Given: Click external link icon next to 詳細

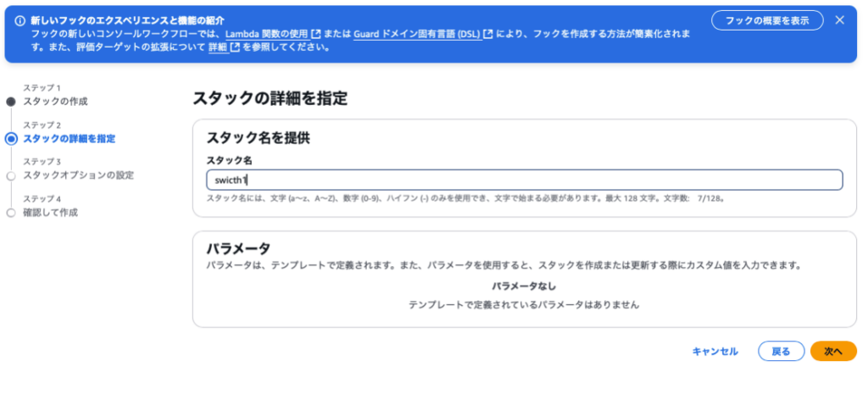Looking at the screenshot, I should (236, 47).
